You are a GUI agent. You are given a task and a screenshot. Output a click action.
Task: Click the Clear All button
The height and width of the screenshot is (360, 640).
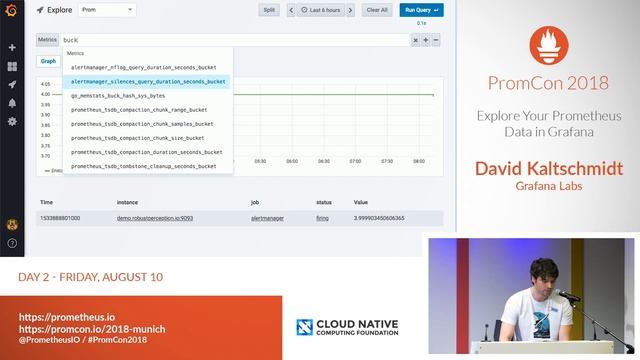[x=377, y=10]
